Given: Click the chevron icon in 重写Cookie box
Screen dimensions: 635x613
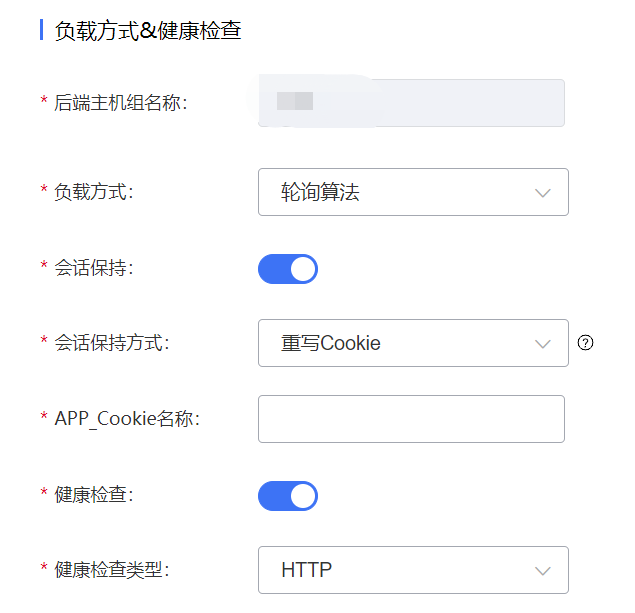Looking at the screenshot, I should tap(543, 344).
